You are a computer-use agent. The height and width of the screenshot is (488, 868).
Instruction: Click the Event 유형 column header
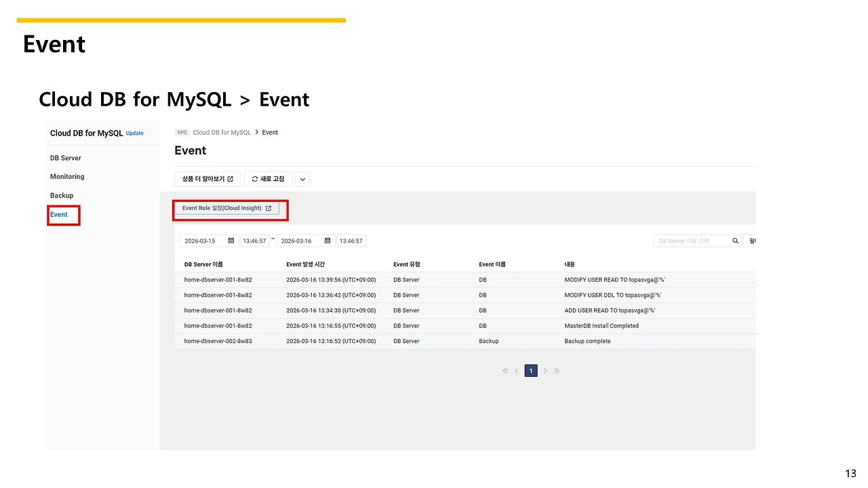tap(407, 264)
